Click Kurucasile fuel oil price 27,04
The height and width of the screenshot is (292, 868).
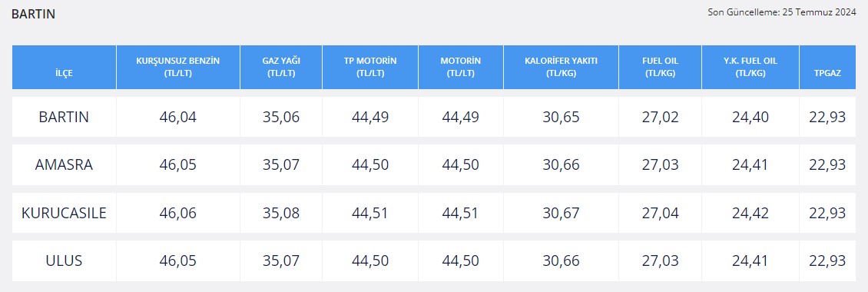pos(660,213)
